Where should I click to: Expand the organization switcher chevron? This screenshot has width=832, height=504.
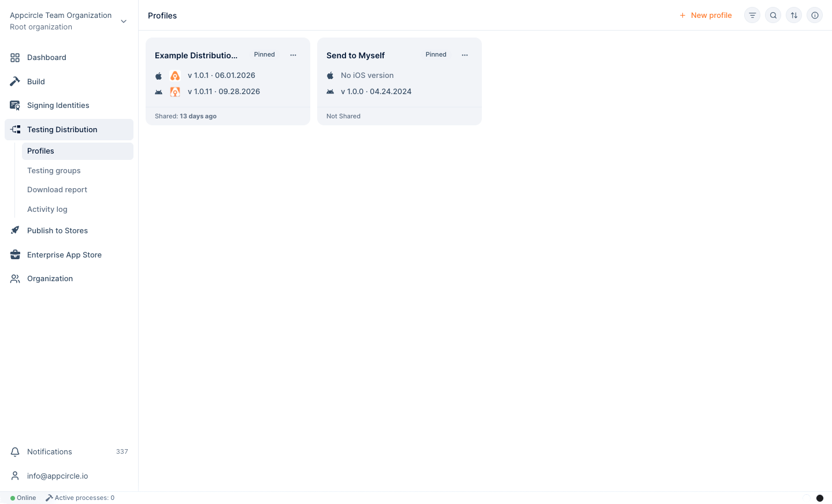[124, 21]
